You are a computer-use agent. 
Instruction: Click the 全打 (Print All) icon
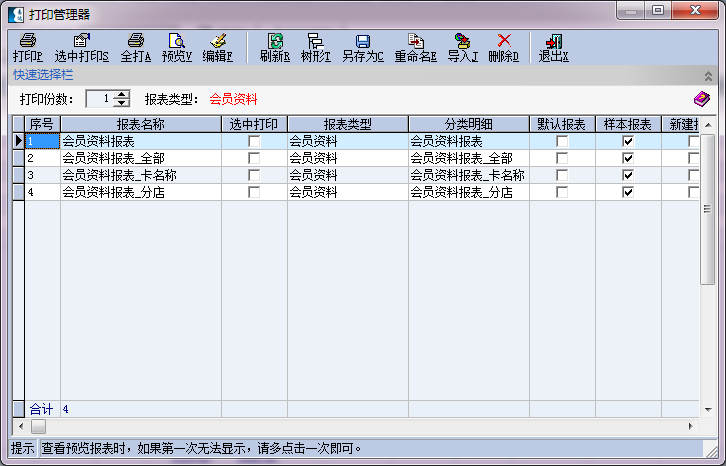pos(136,47)
